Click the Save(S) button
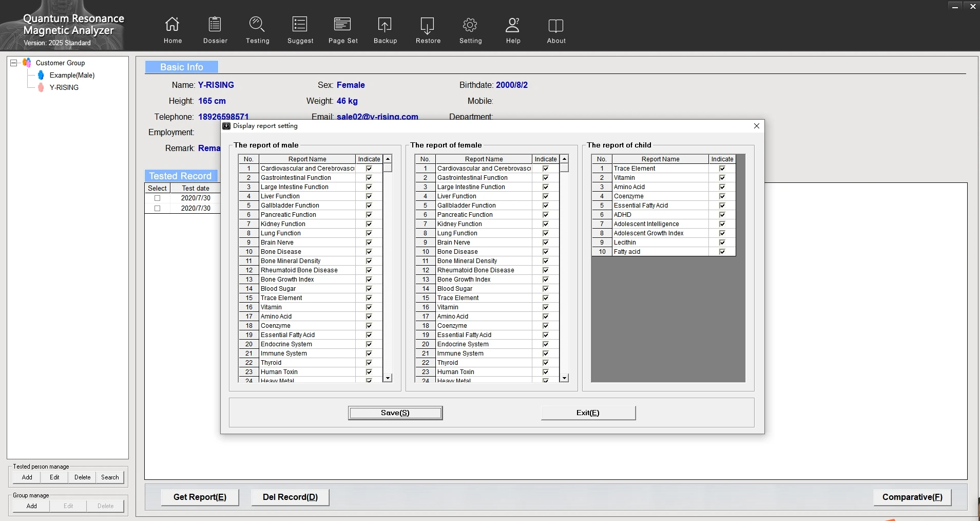This screenshot has height=521, width=980. point(395,413)
